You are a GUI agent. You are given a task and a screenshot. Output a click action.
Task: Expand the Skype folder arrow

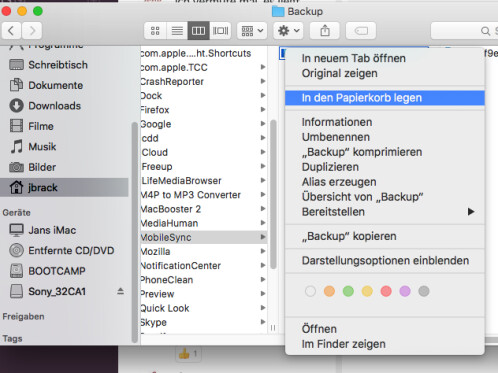pyautogui.click(x=263, y=322)
